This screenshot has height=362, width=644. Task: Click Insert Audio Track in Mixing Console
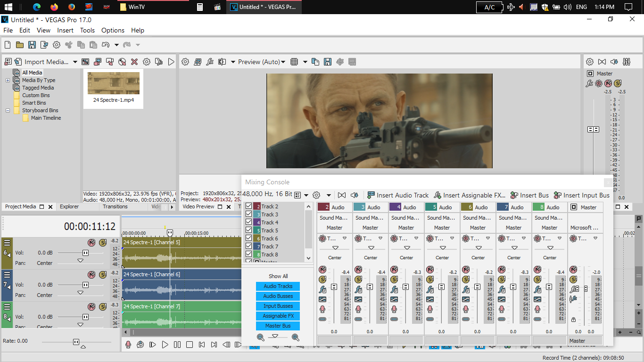[398, 195]
